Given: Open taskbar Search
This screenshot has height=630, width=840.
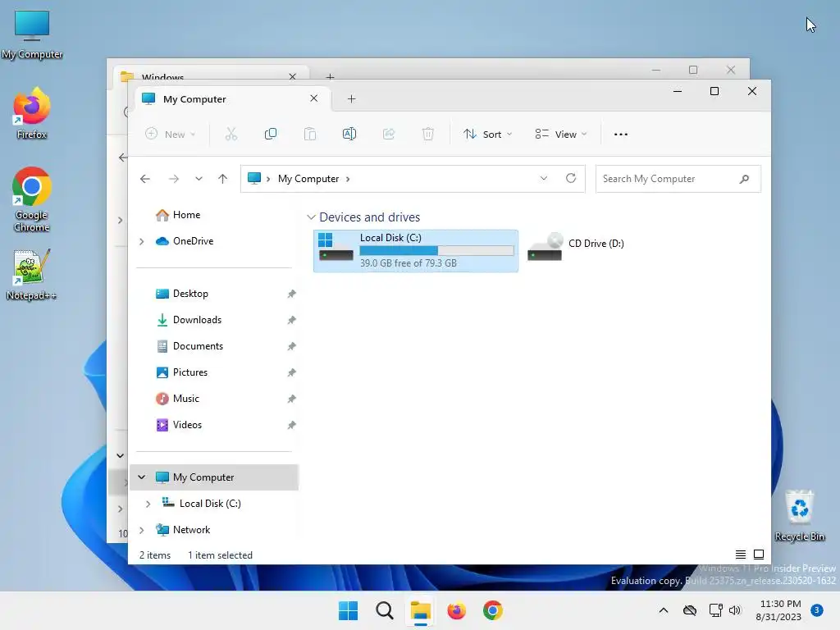Looking at the screenshot, I should click(384, 610).
